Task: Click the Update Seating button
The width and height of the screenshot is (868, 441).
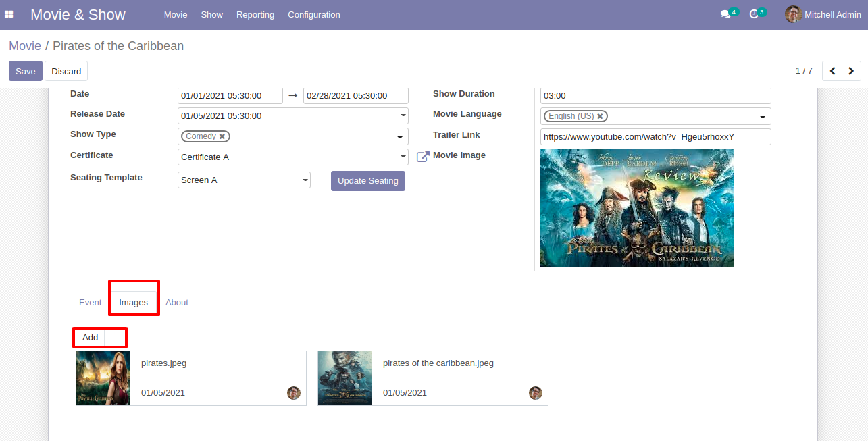Action: (368, 181)
